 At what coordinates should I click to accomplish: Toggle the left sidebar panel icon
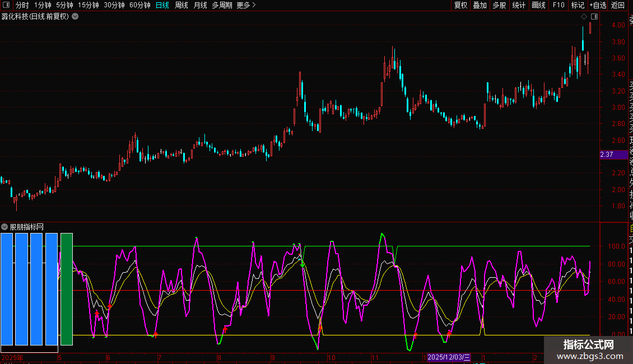(x=6, y=5)
